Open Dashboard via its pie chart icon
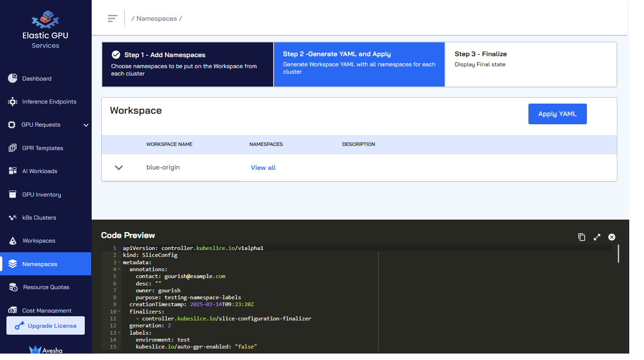The image size is (644, 360). [12, 78]
